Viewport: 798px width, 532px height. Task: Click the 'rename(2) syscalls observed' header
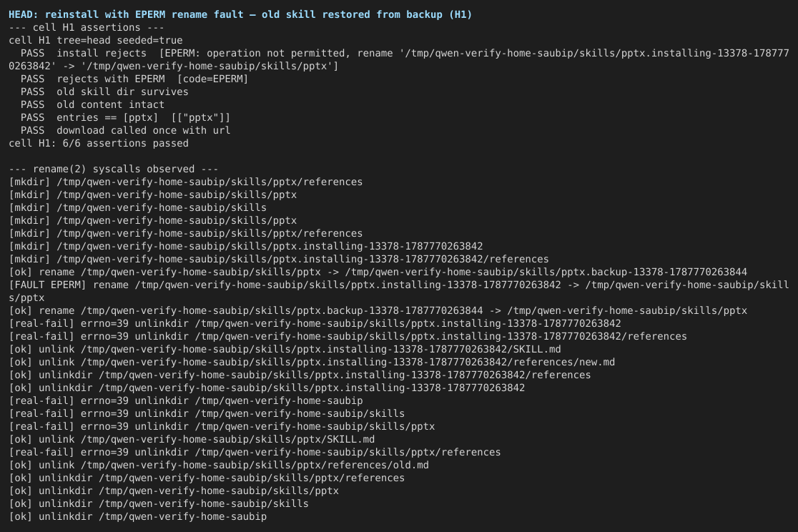pyautogui.click(x=113, y=169)
